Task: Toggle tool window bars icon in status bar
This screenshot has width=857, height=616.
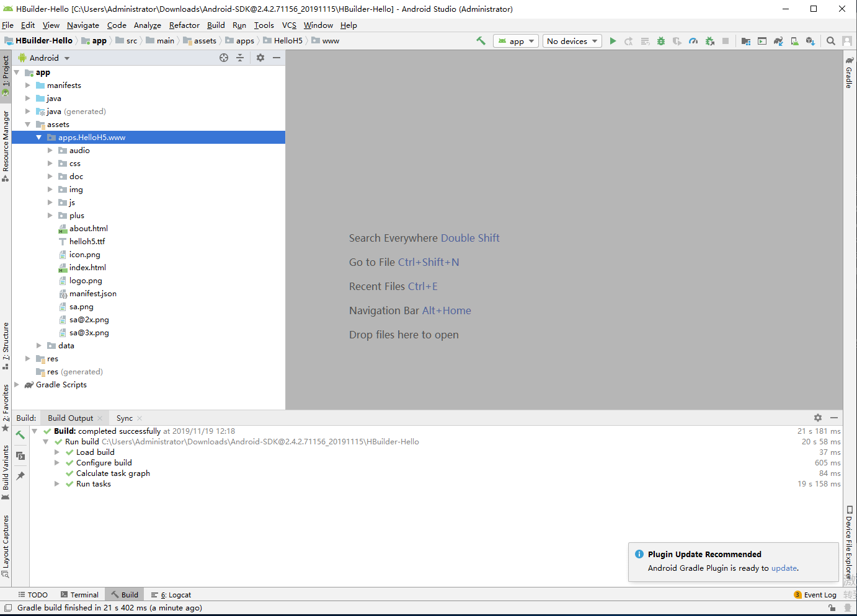Action: point(8,608)
